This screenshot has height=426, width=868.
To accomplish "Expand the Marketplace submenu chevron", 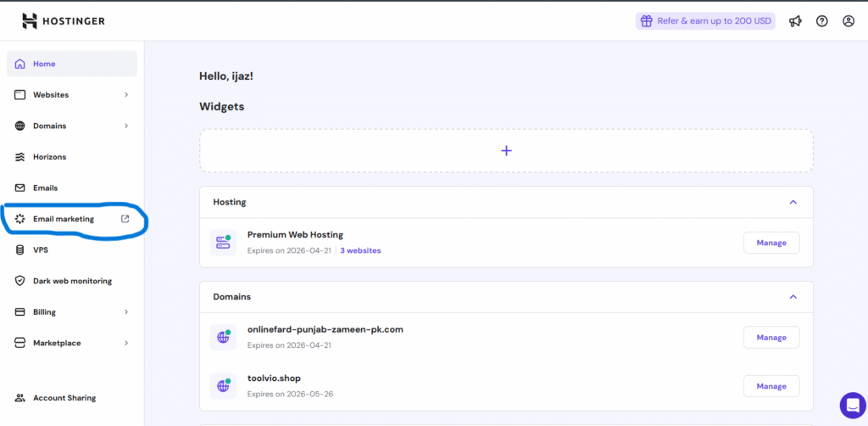I will [x=126, y=343].
